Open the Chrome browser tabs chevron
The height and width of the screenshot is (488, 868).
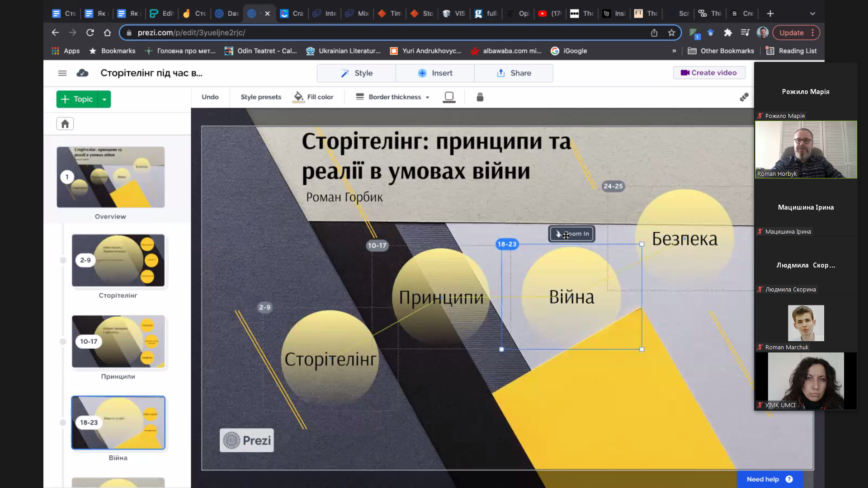813,14
